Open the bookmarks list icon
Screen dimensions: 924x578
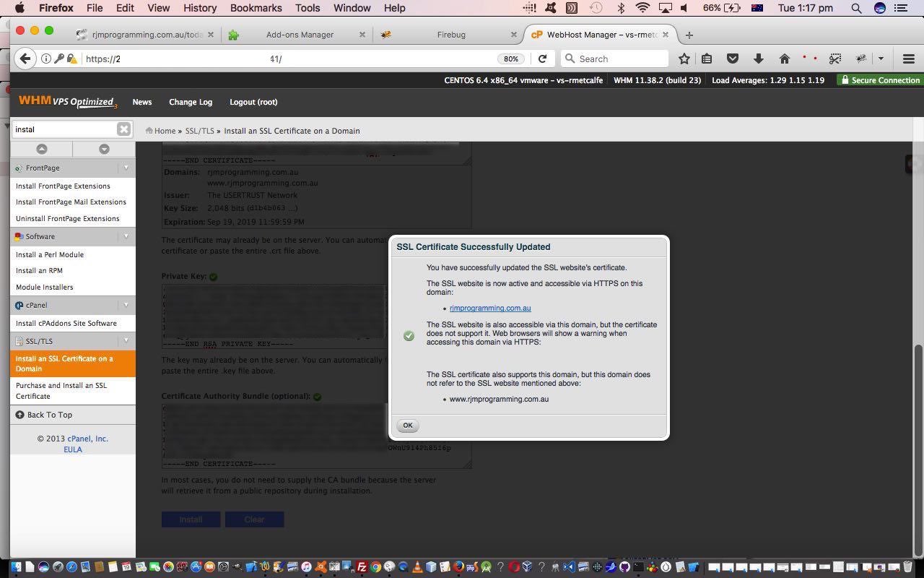point(707,59)
